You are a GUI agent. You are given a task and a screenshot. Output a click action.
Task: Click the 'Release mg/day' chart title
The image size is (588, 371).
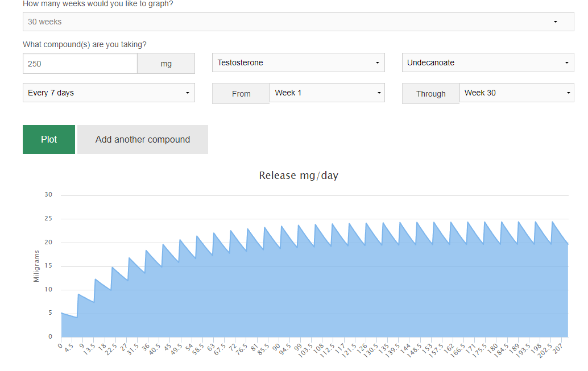click(x=298, y=176)
